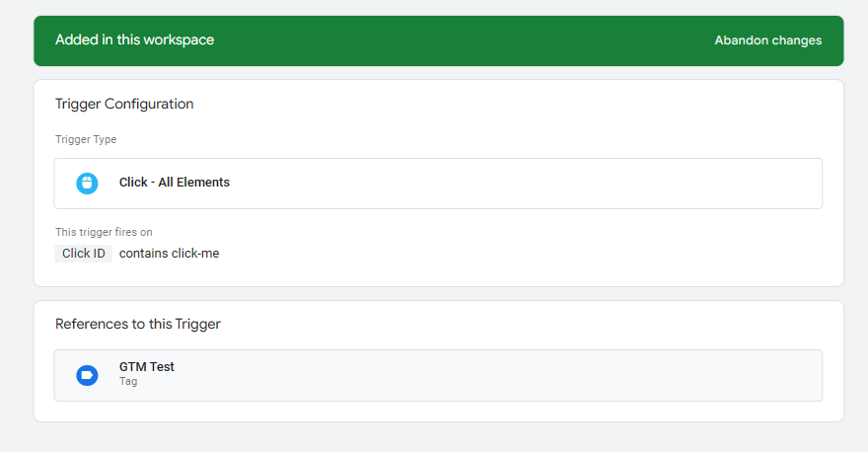Viewport: 868px width, 452px height.
Task: Click the "Tag" sublabel under GTM Test
Action: pyautogui.click(x=128, y=381)
